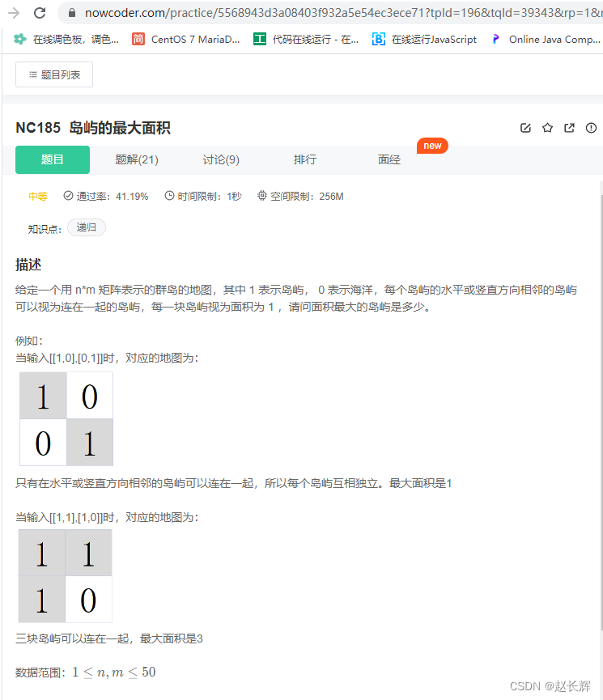Open the 题目列表 problem list button
603x700 pixels.
pos(54,74)
